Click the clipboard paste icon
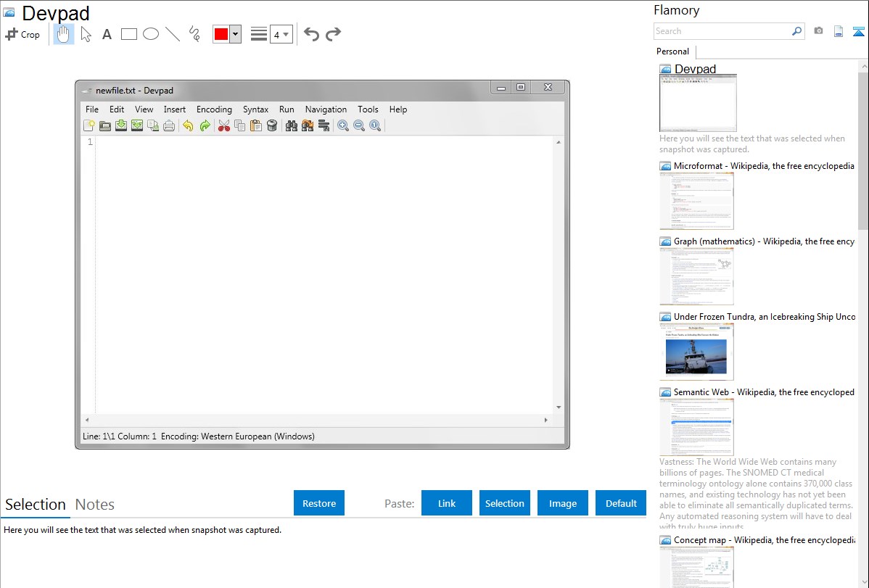869x588 pixels. 256,126
